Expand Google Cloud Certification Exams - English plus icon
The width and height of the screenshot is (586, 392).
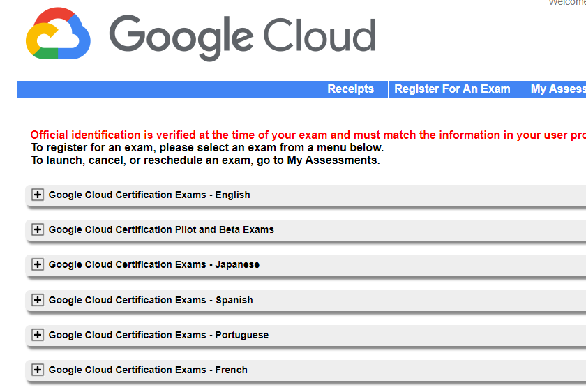tap(38, 195)
